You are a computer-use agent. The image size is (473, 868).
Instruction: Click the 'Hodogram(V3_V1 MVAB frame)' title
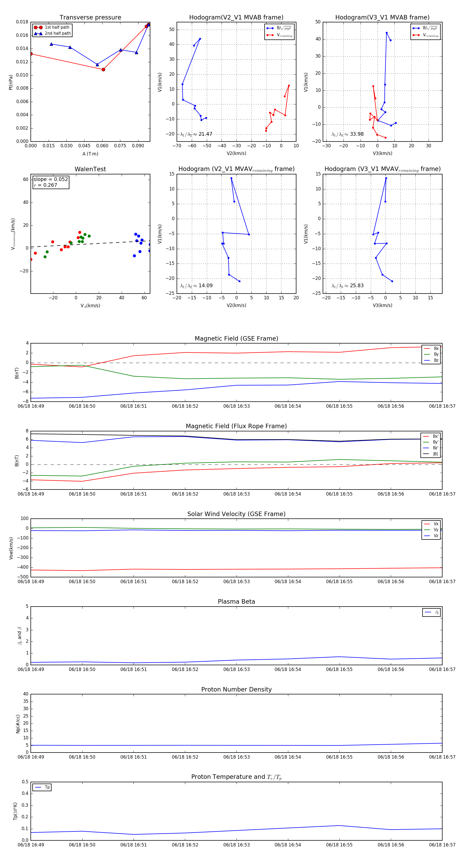pyautogui.click(x=382, y=18)
